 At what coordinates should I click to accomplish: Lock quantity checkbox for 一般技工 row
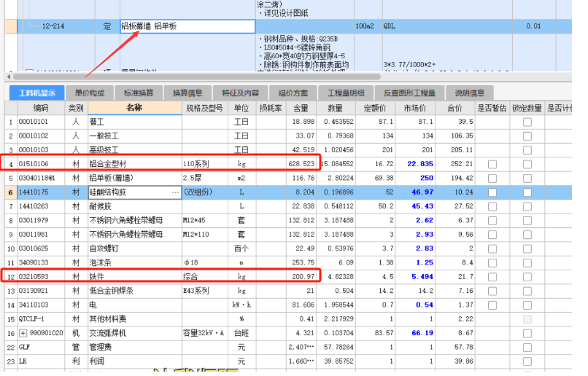pyautogui.click(x=527, y=136)
